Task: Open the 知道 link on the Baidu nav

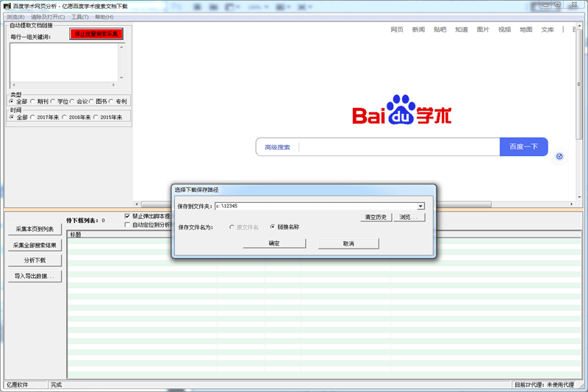Action: [462, 29]
